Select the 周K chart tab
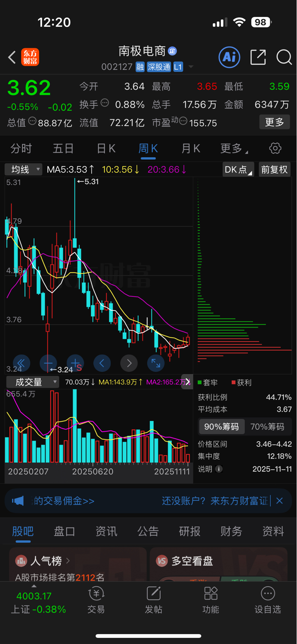 [x=148, y=148]
